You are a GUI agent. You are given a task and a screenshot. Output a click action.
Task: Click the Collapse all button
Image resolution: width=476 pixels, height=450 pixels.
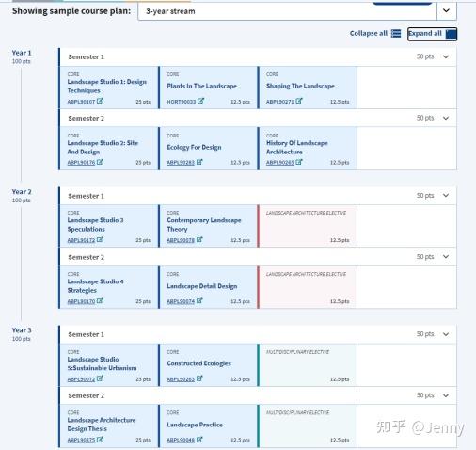tap(375, 33)
